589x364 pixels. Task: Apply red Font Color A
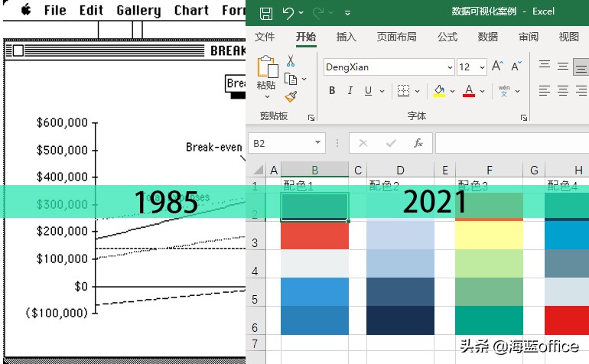[x=469, y=90]
